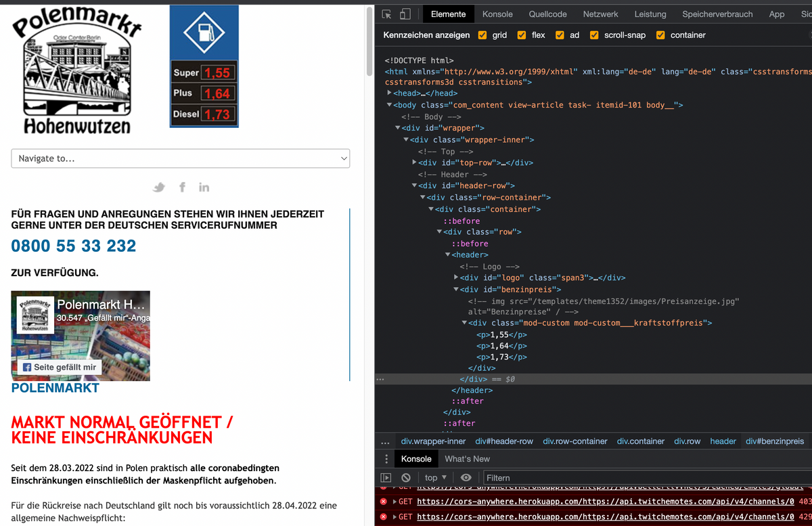
Task: Open the App tab
Action: [777, 14]
